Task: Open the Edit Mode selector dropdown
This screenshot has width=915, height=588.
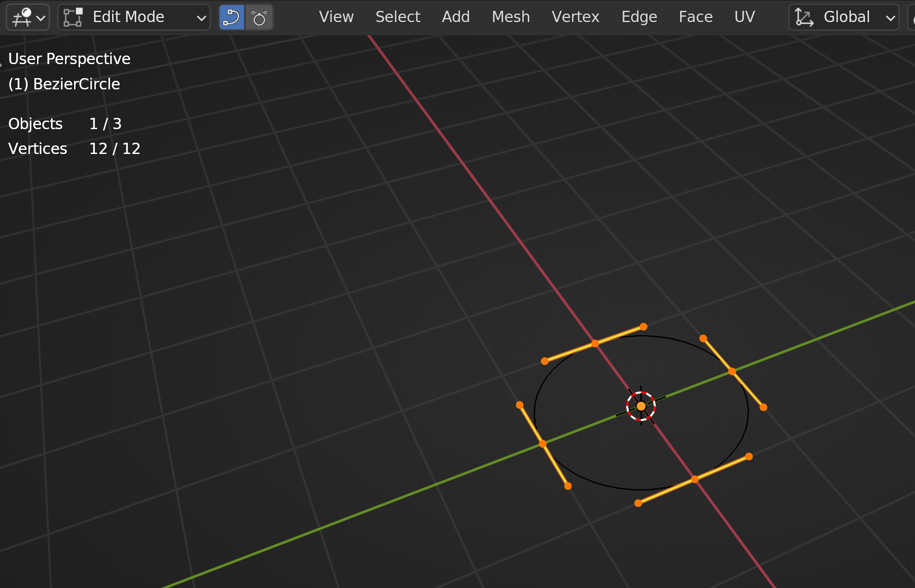Action: tap(134, 18)
